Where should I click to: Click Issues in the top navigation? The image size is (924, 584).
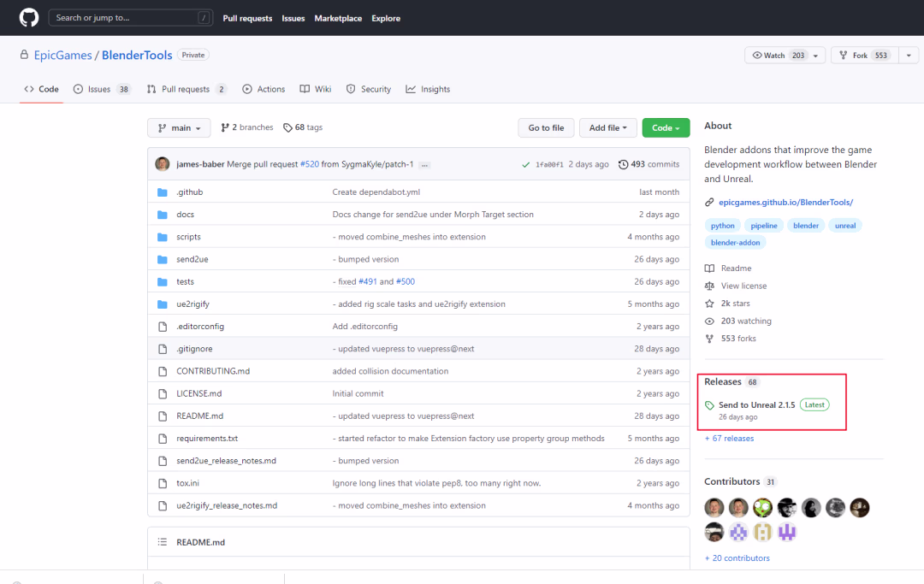[293, 18]
